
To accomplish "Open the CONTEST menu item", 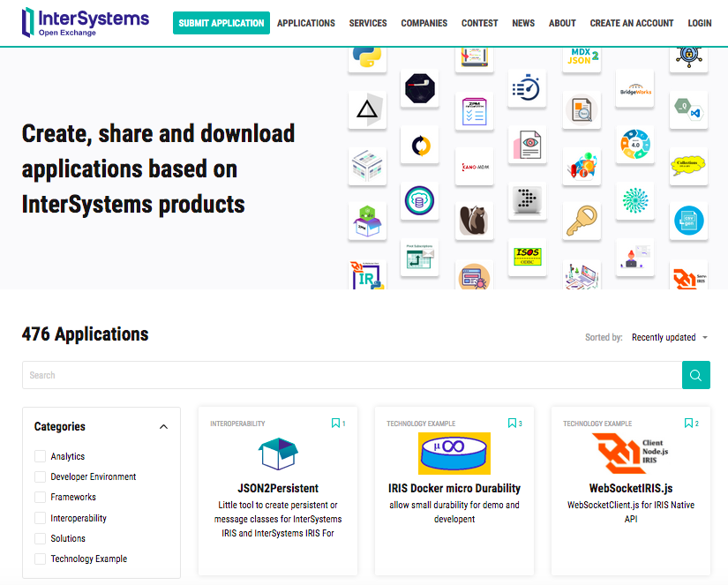I will 479,23.
